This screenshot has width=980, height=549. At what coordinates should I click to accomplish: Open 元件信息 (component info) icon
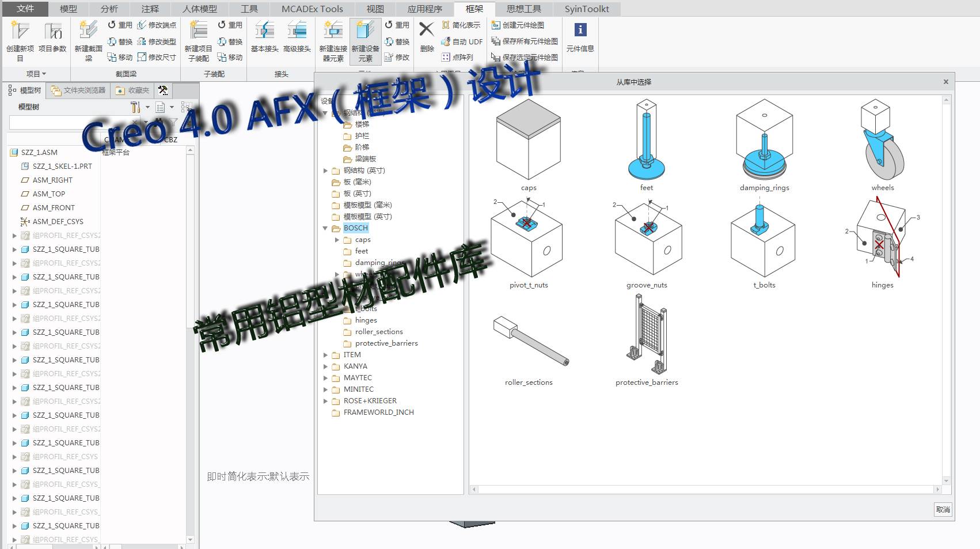[x=580, y=31]
